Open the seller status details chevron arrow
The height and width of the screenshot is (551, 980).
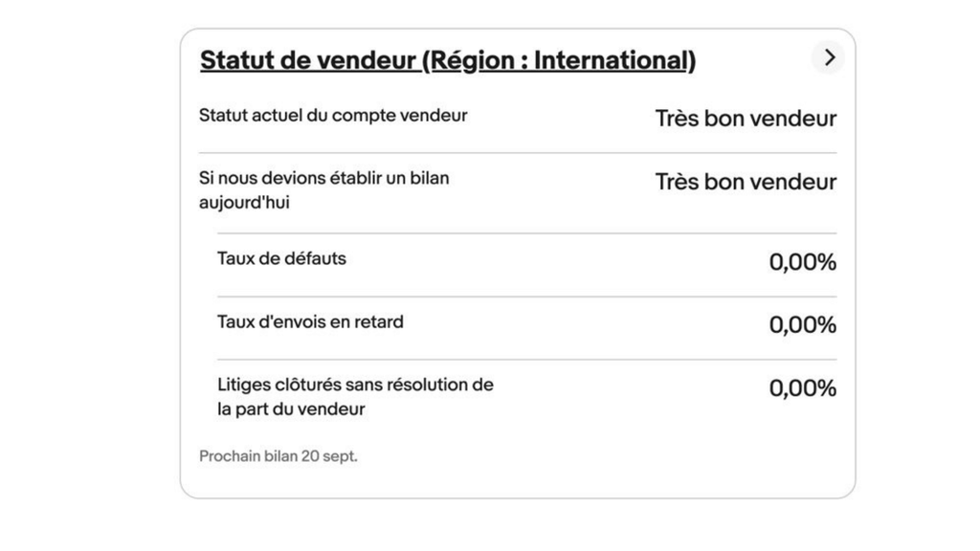click(829, 57)
